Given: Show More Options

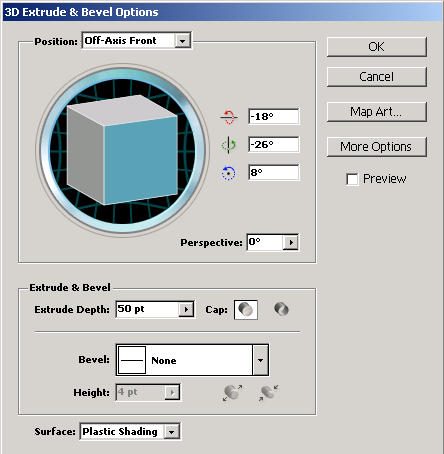Looking at the screenshot, I should point(377,147).
